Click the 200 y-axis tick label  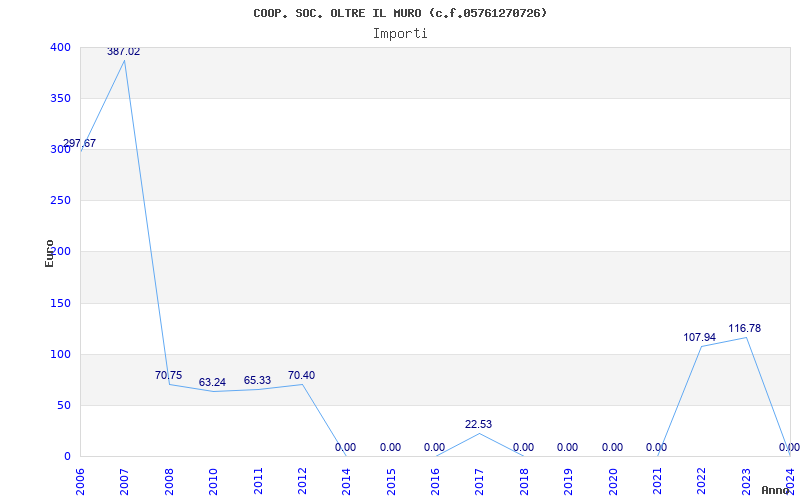pos(60,252)
